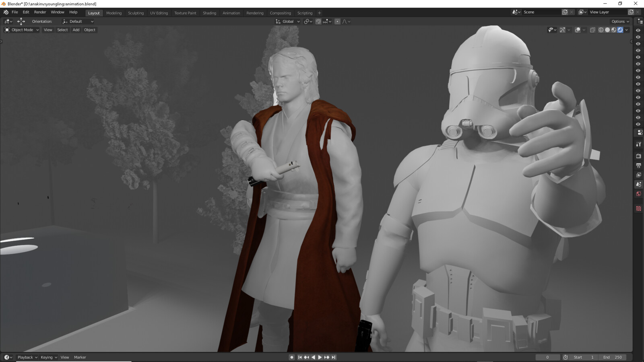The height and width of the screenshot is (362, 644).
Task: Open the Object Mode dropdown
Action: (22, 30)
